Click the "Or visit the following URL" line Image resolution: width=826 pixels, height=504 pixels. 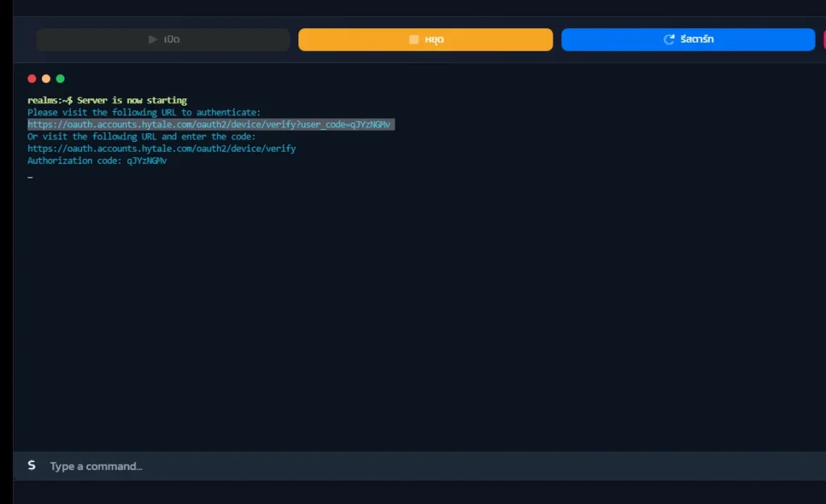pyautogui.click(x=141, y=137)
